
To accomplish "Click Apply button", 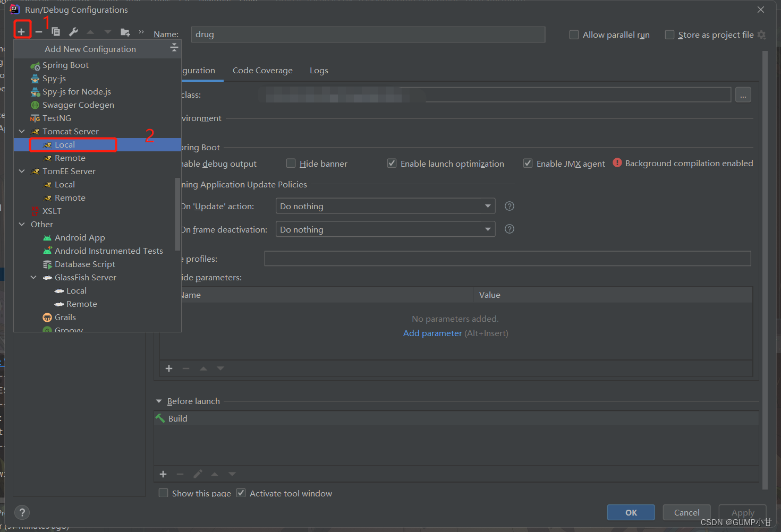I will tap(743, 512).
